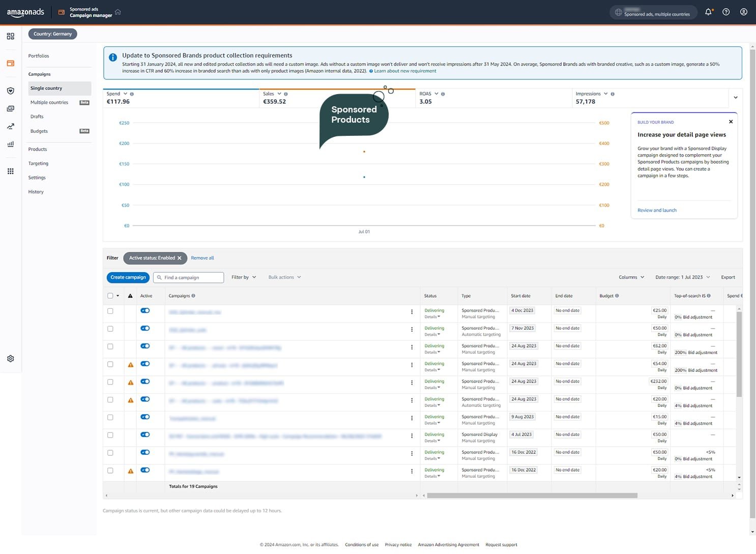
Task: Open the Budgets menu item
Action: pos(39,131)
